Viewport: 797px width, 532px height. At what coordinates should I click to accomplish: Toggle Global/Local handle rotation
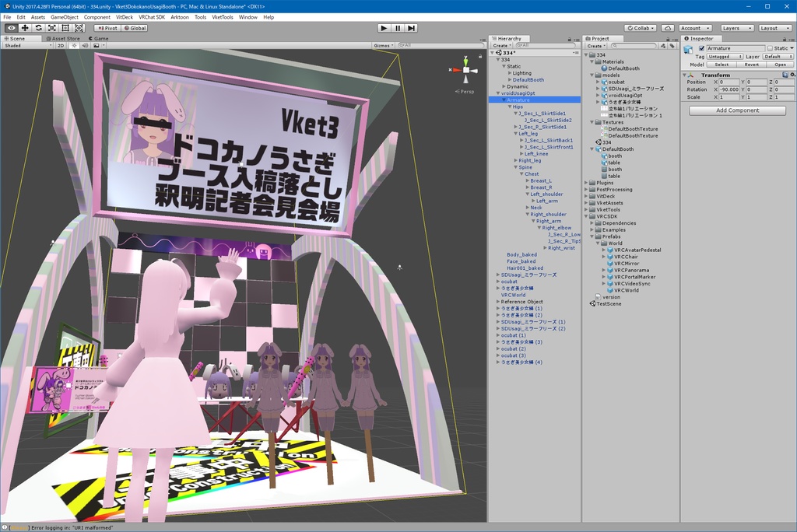click(x=135, y=28)
